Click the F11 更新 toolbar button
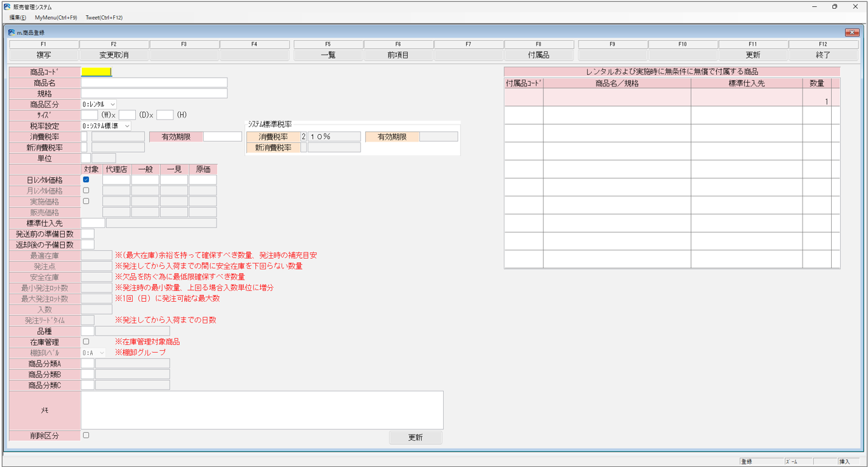 coord(753,55)
